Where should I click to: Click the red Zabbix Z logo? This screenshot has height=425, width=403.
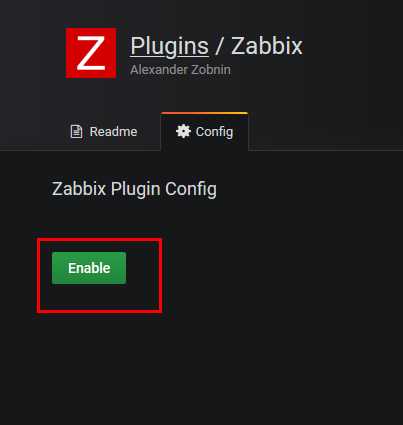91,53
